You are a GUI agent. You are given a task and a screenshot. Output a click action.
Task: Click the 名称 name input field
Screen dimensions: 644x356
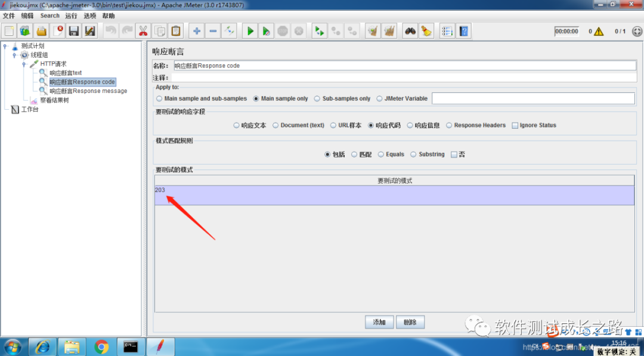pos(405,66)
